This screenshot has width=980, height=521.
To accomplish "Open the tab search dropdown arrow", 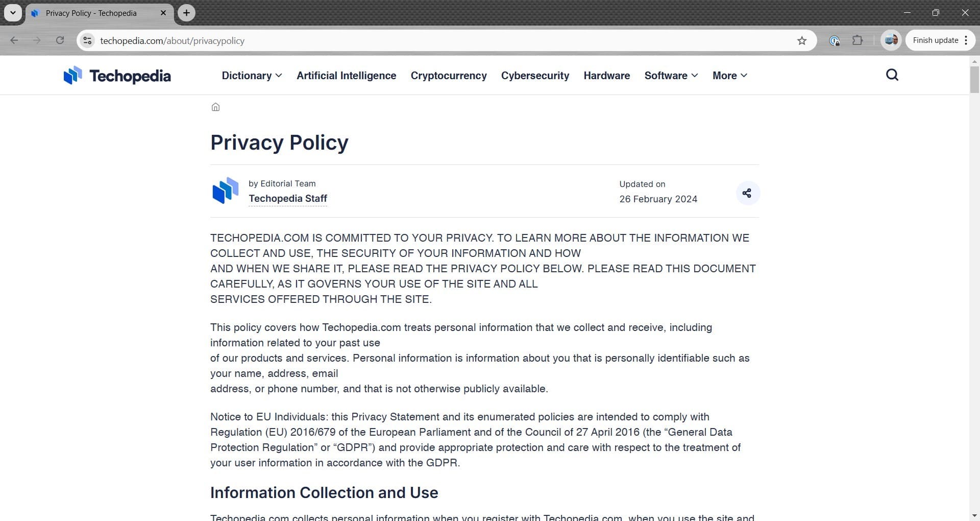I will pos(13,13).
